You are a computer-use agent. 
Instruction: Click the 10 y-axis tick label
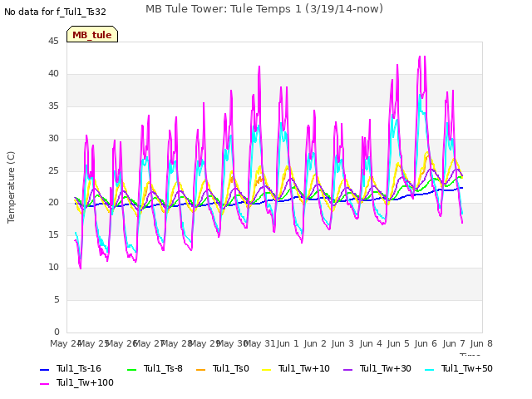tap(53, 268)
